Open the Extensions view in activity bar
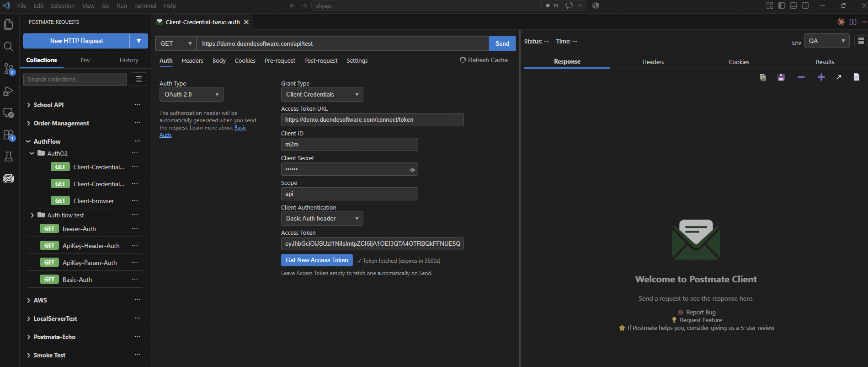This screenshot has width=868, height=367. pyautogui.click(x=8, y=135)
